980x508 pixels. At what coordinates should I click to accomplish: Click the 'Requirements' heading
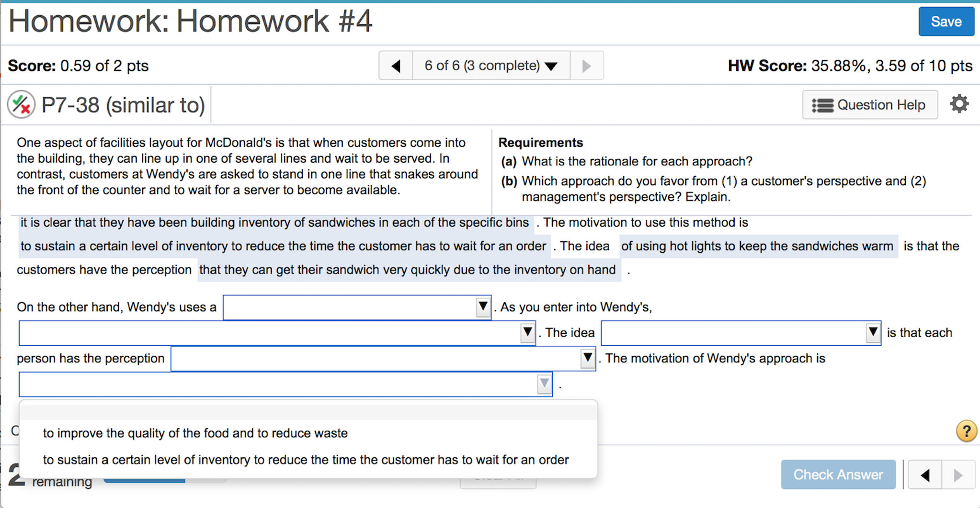[541, 143]
